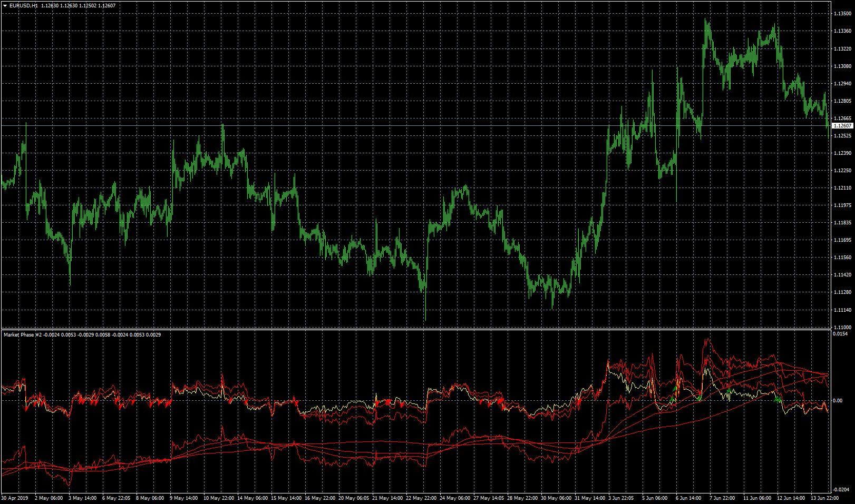
Task: Click the 0.00 indicator zero level label
Action: [838, 401]
